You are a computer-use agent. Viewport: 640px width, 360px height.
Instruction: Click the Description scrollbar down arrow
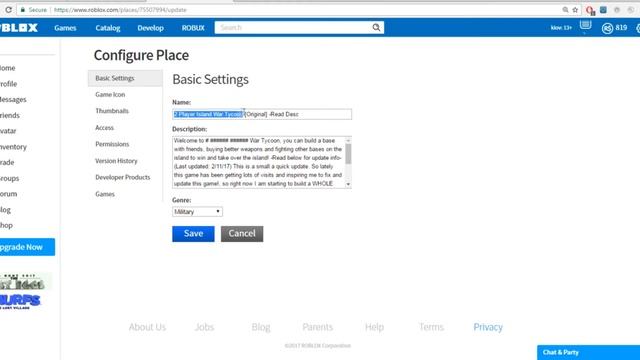click(x=348, y=184)
